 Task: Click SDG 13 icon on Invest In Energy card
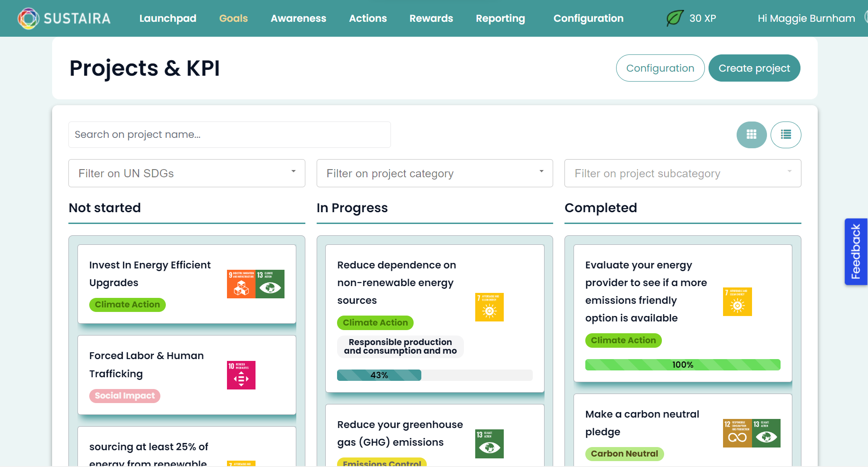(x=270, y=284)
